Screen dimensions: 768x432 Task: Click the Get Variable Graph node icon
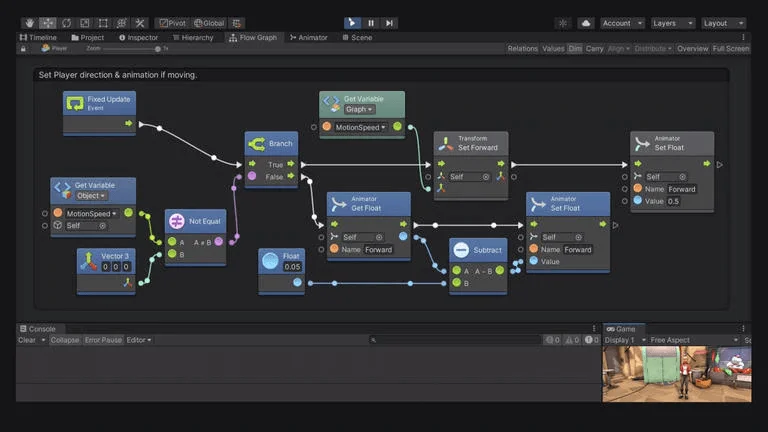click(x=332, y=103)
